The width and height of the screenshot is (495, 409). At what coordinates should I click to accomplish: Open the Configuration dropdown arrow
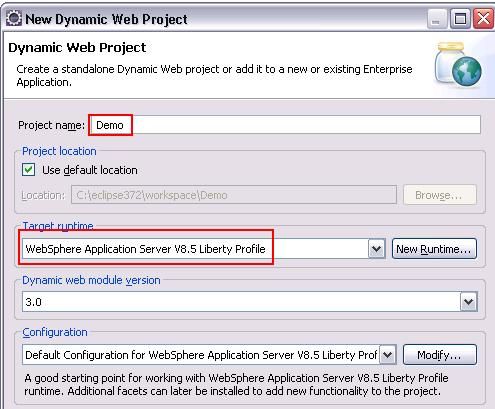388,355
